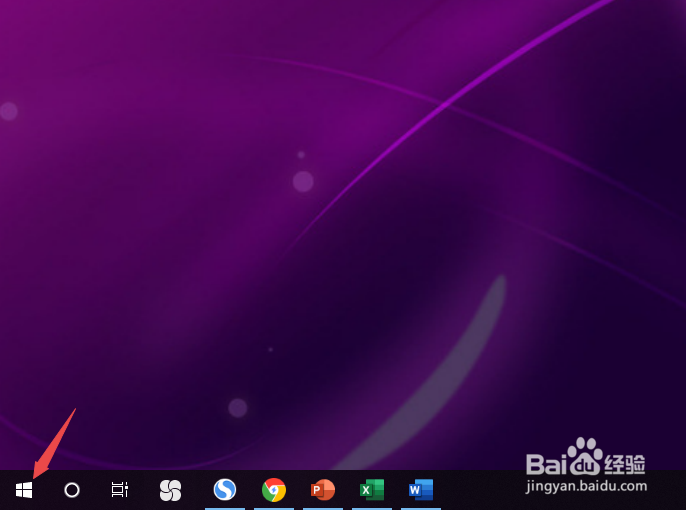Switch to Word on taskbar
The width and height of the screenshot is (686, 510).
pos(421,489)
